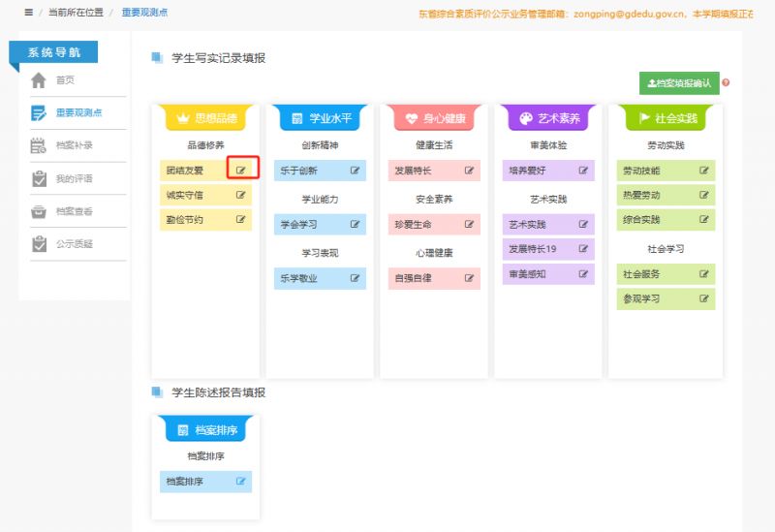Image resolution: width=775 pixels, height=532 pixels.
Task: Click the blue 档案排序 card header
Action: point(205,429)
